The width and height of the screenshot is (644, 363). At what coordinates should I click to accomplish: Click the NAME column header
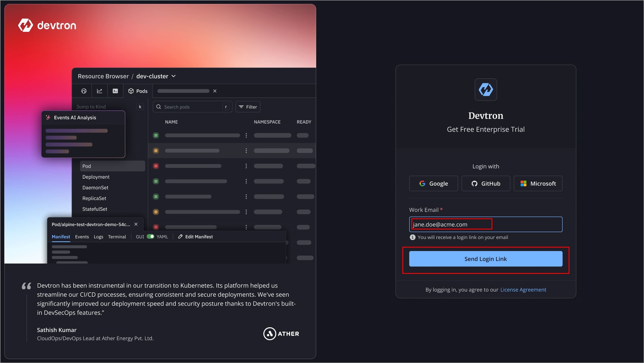pos(171,122)
